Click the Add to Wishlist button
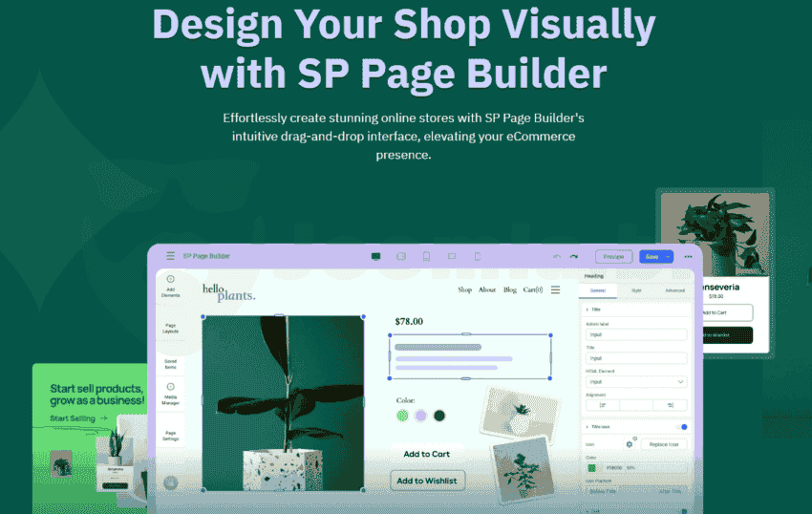812x514 pixels. (x=427, y=480)
